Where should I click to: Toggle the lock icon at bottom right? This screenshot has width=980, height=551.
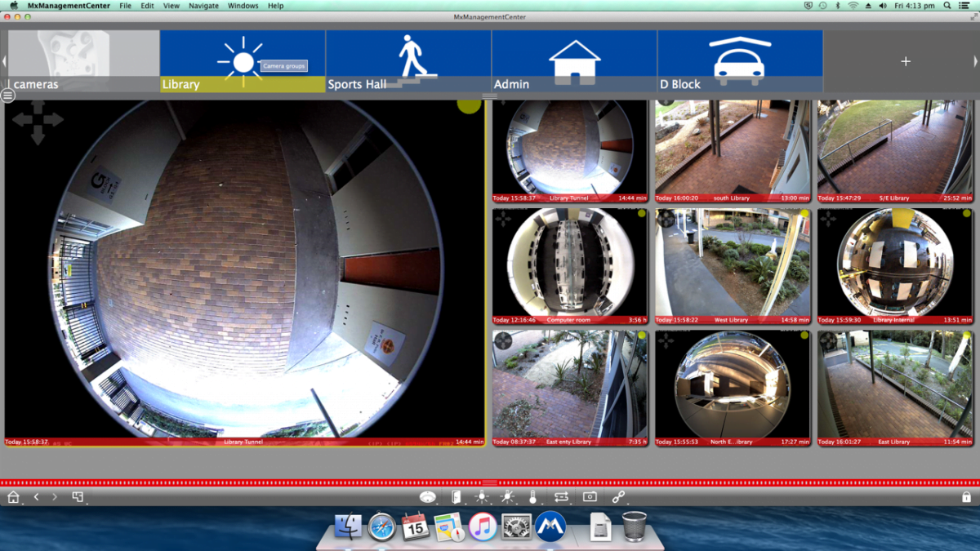click(x=966, y=496)
